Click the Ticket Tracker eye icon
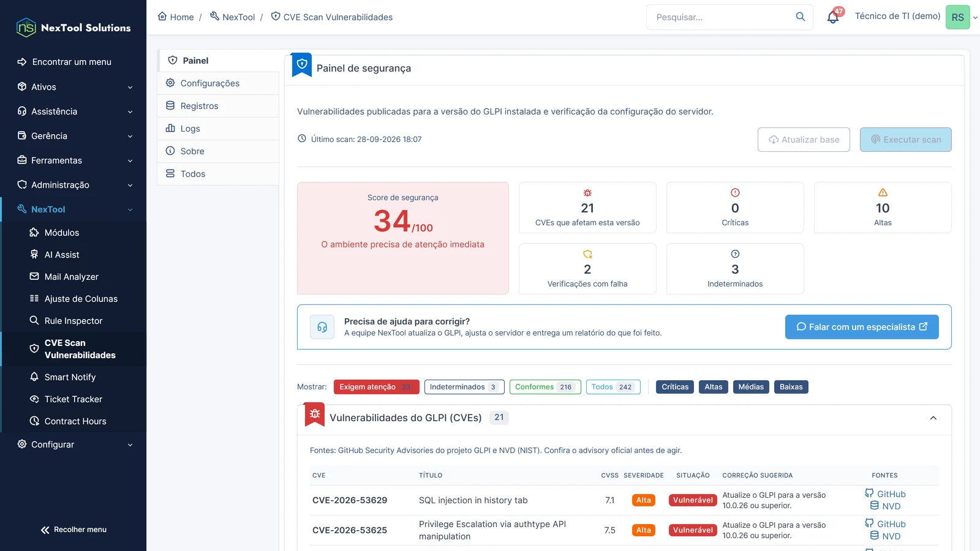 coord(34,399)
